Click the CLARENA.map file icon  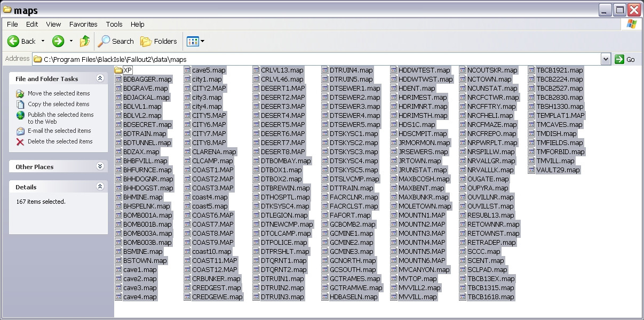pyautogui.click(x=188, y=152)
